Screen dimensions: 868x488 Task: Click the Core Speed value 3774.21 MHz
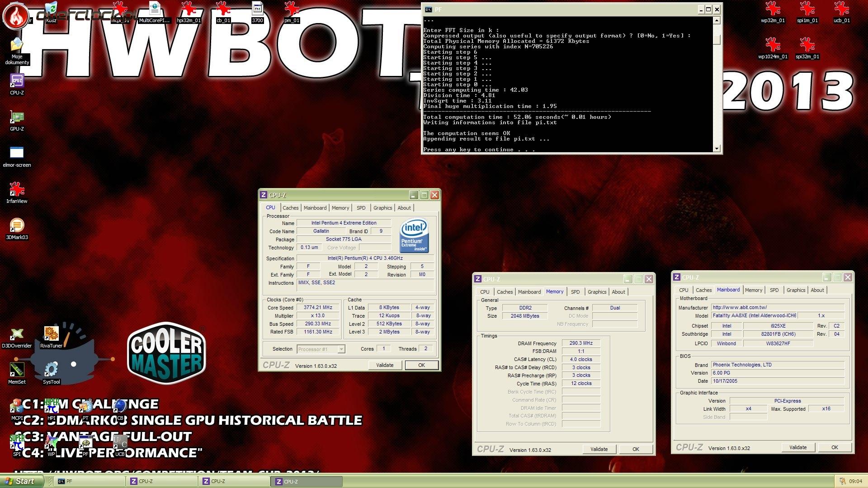click(x=318, y=308)
